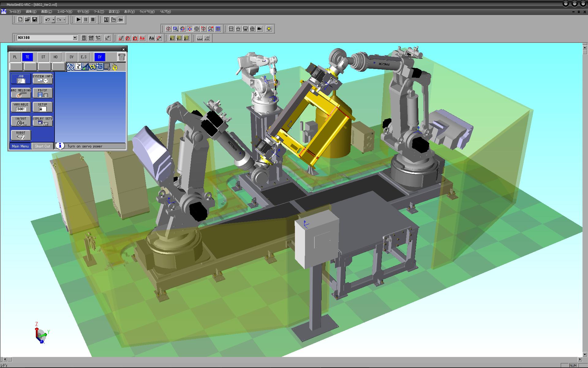Click the vertical scrollbar up arrow
This screenshot has width=588, height=368.
[x=585, y=47]
